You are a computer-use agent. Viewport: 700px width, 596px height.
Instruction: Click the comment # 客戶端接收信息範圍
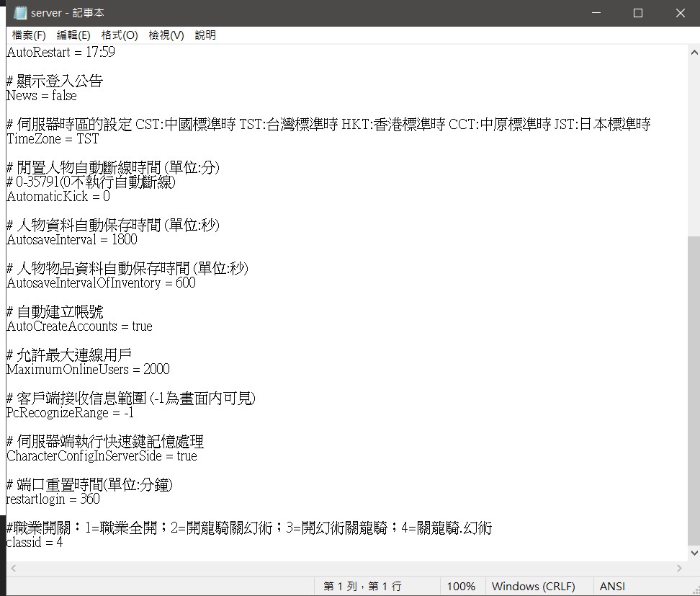131,398
